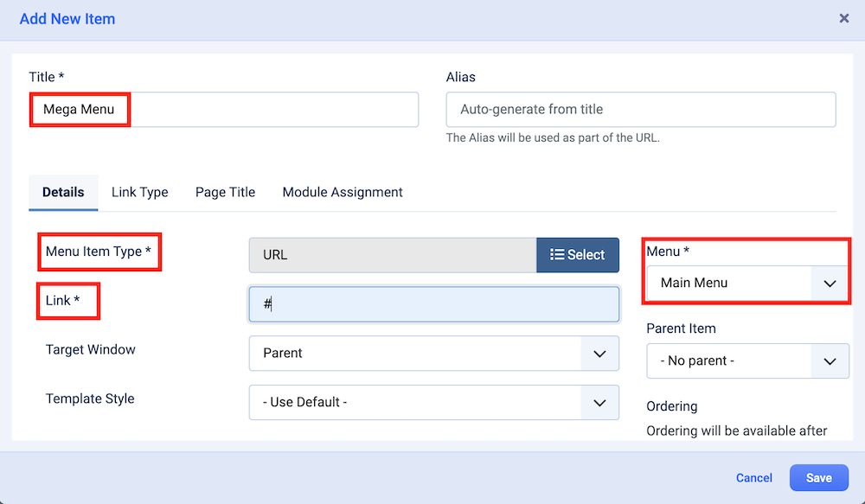Switch to the Link Type tab
Image resolution: width=865 pixels, height=504 pixels.
tap(139, 192)
